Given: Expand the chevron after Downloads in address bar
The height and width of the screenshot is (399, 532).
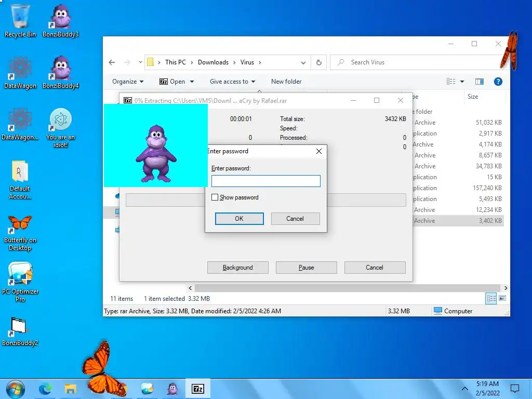Looking at the screenshot, I should click(x=234, y=62).
